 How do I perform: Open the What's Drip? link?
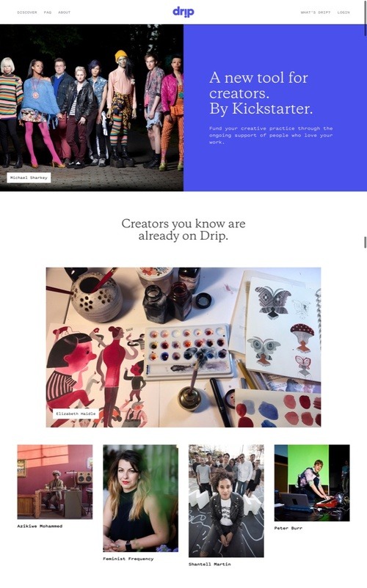pyautogui.click(x=315, y=12)
